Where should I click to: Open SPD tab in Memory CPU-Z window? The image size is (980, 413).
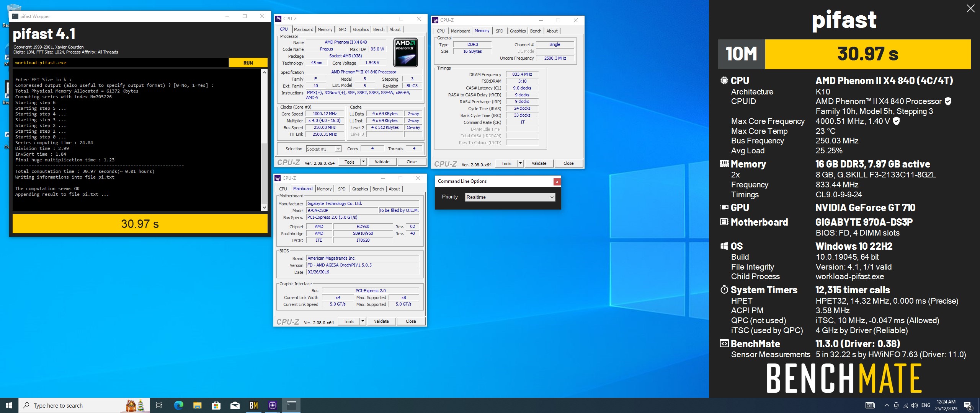pyautogui.click(x=500, y=31)
